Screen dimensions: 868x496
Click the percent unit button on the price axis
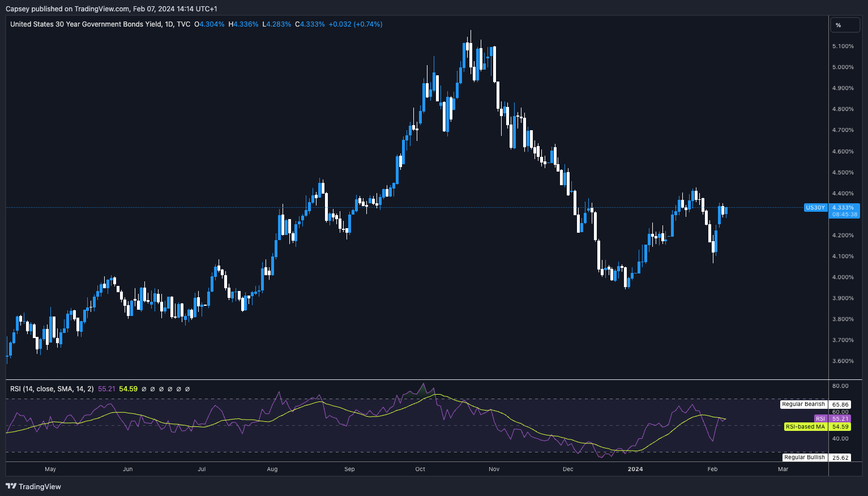pos(838,25)
